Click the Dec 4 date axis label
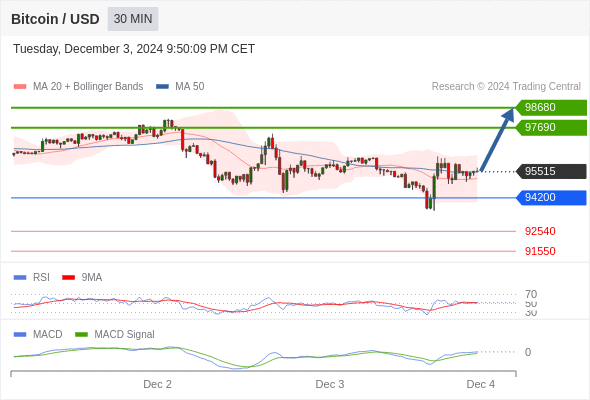The image size is (590, 400). tap(481, 384)
